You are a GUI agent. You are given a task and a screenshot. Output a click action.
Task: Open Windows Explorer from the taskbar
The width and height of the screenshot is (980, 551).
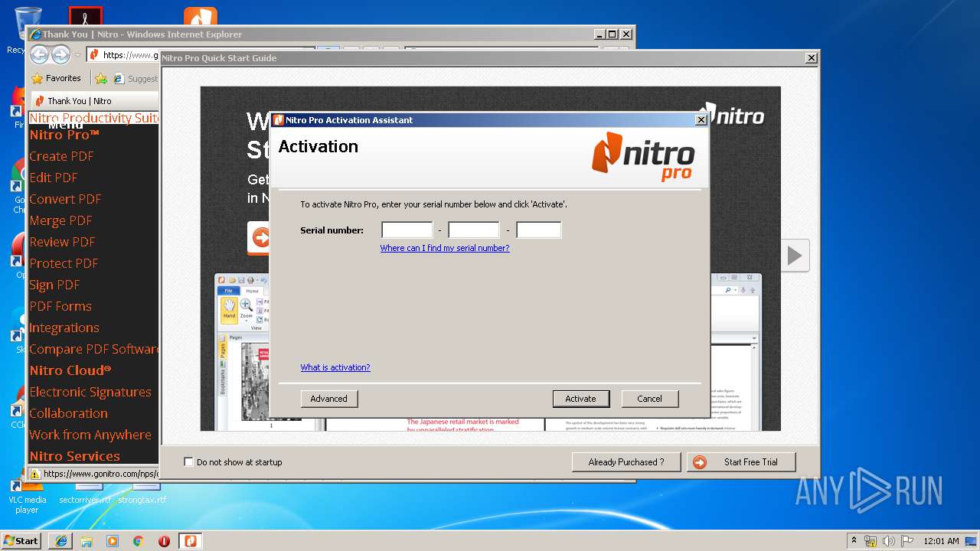[x=87, y=541]
